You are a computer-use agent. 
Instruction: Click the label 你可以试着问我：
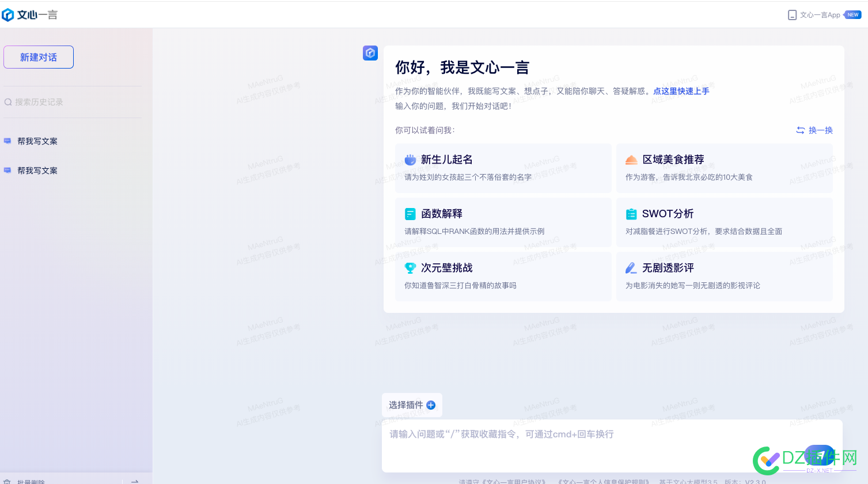[x=425, y=130]
